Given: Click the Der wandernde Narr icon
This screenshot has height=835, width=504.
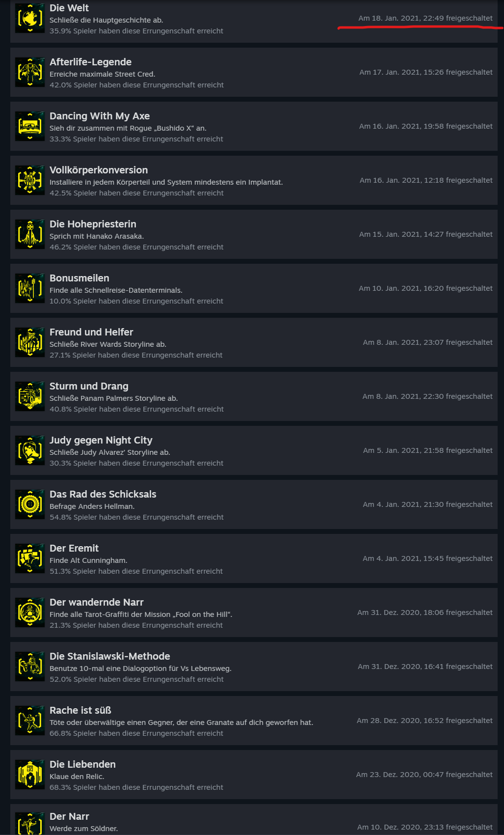Looking at the screenshot, I should [30, 612].
